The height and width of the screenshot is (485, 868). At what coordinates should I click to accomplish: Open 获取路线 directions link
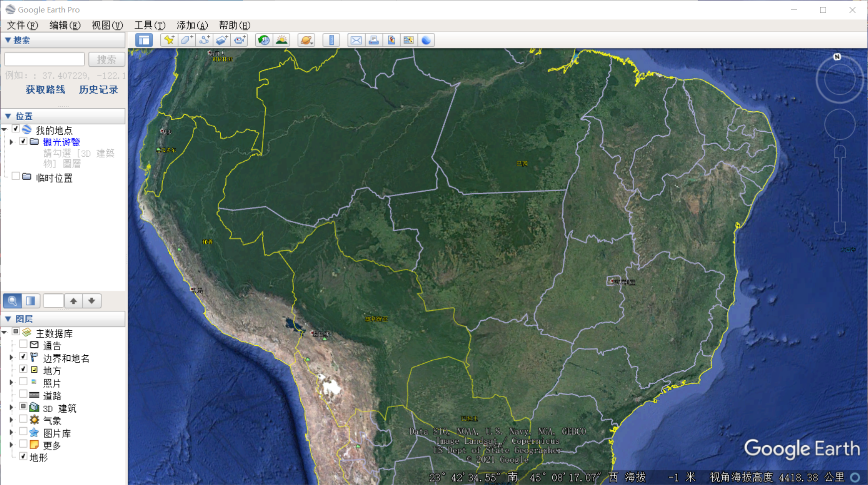point(45,90)
